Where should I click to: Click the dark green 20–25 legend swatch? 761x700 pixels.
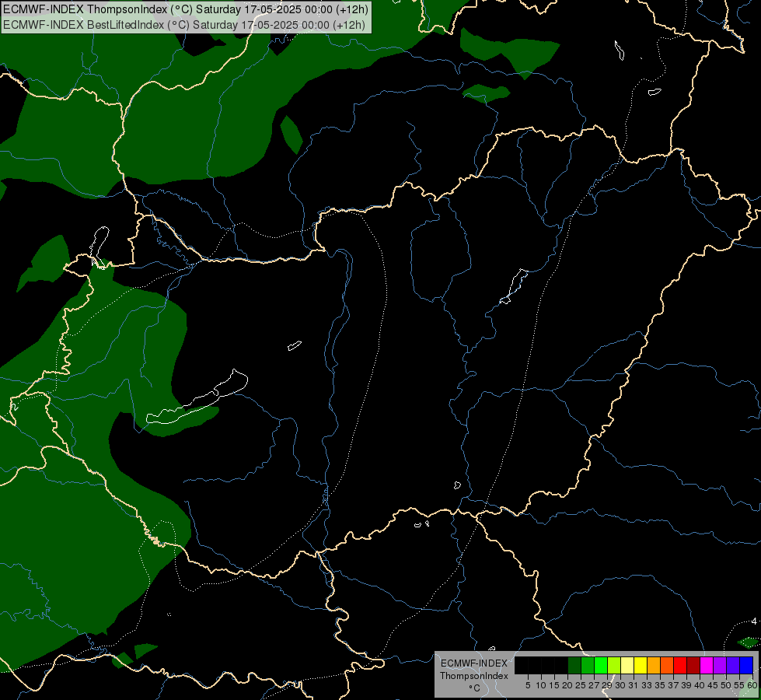point(574,665)
